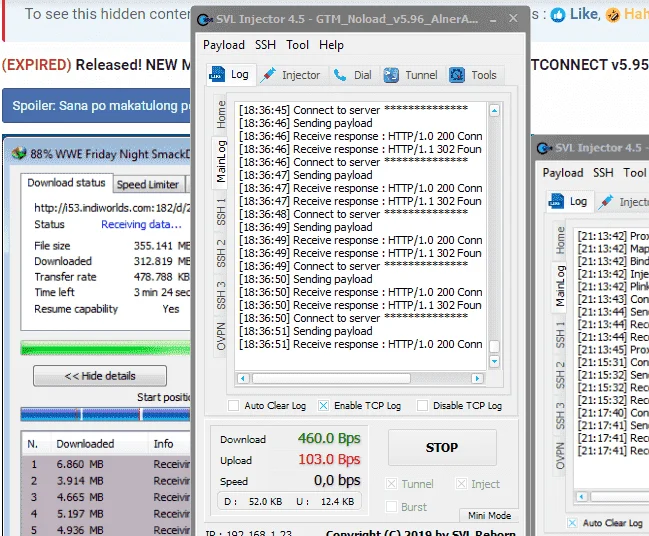Click the log scroll up arrow in the front window
The image size is (649, 536).
[x=494, y=111]
